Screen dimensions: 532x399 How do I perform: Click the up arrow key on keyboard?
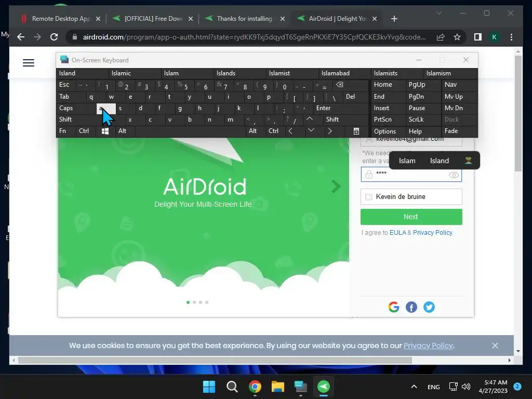[x=310, y=119]
